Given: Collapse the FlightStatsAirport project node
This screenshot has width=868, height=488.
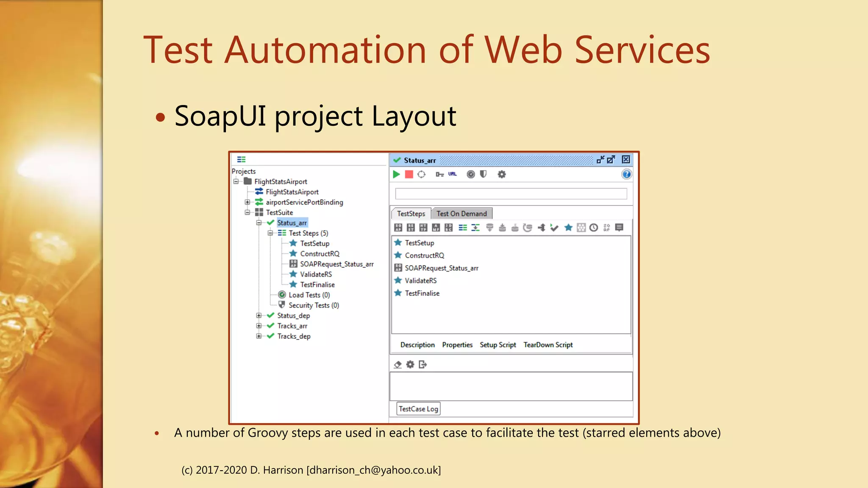Looking at the screenshot, I should [236, 181].
